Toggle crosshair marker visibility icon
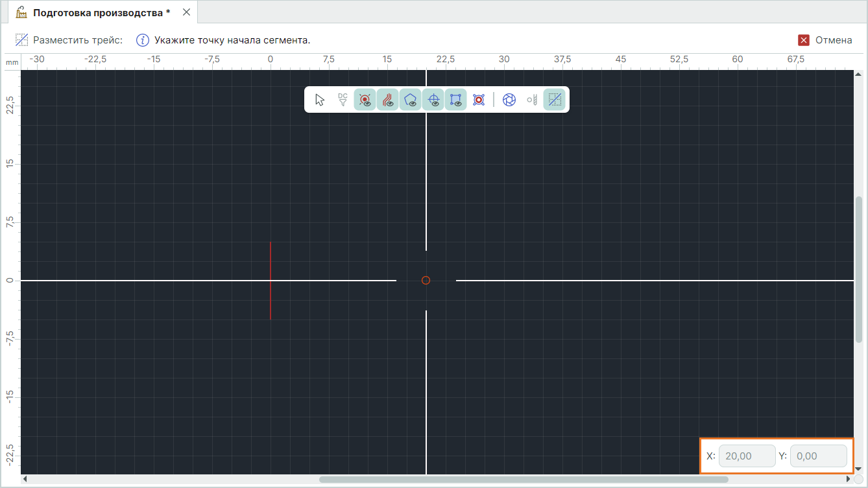This screenshot has height=488, width=868. (x=433, y=100)
